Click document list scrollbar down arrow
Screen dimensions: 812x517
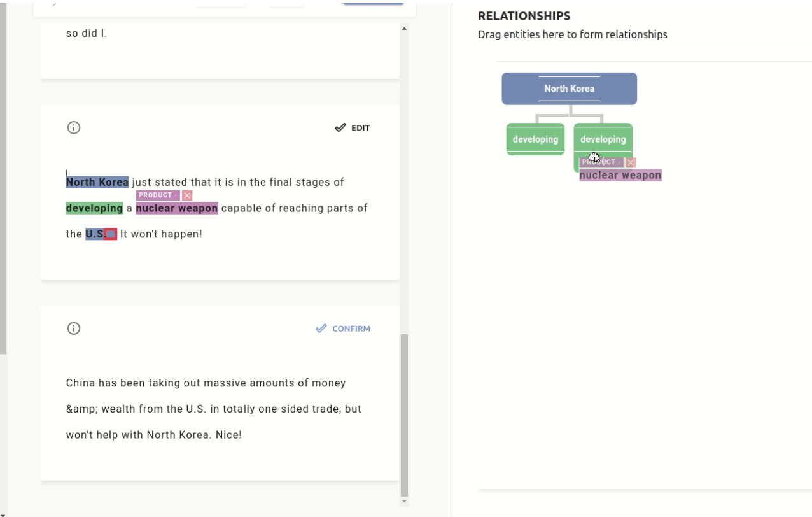(404, 502)
